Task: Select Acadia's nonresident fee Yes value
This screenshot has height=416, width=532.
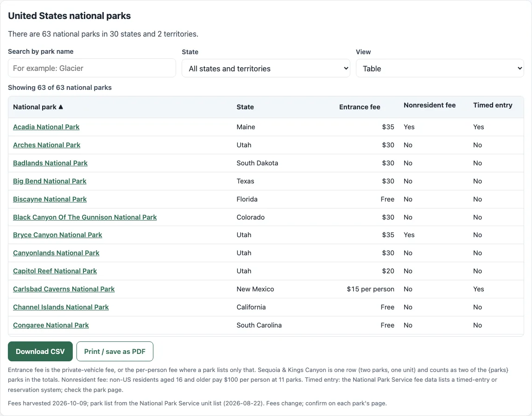Action: (x=409, y=127)
